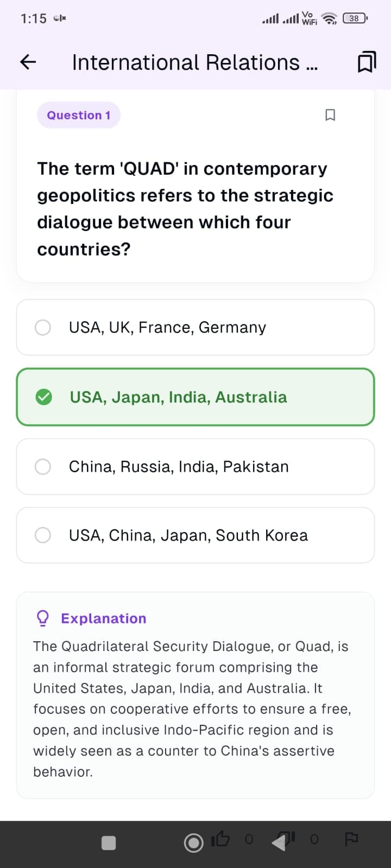391x868 pixels.
Task: Tap the thumbs-up counter showing 0
Action: [249, 839]
